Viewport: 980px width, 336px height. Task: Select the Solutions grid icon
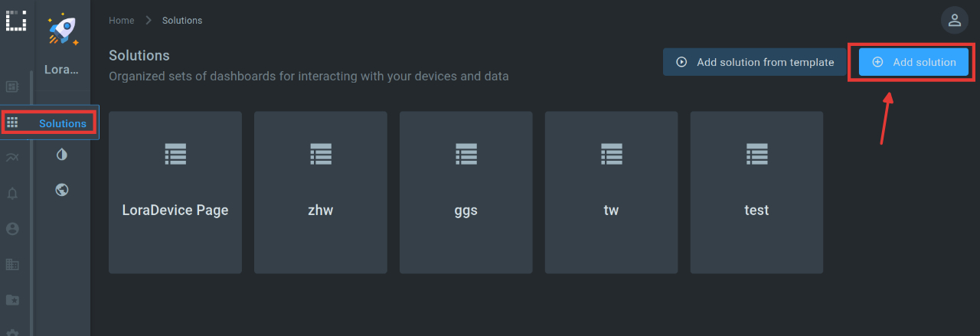click(12, 122)
